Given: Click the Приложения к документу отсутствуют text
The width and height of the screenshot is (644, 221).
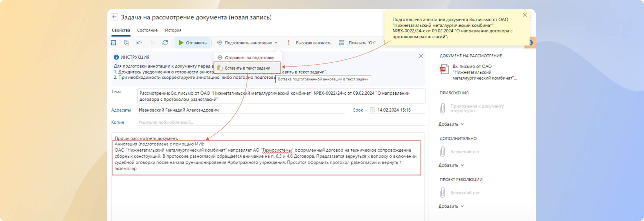Looking at the screenshot, I should (477, 108).
